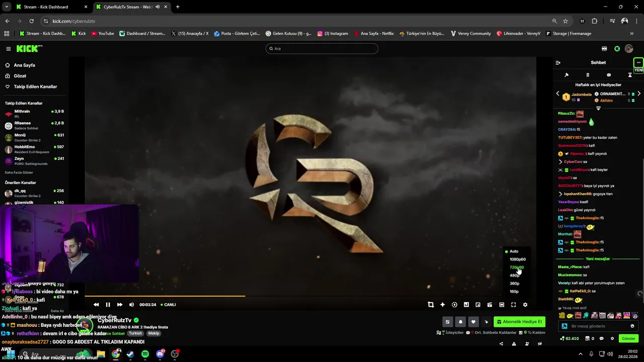
Task: Click the share icon below stream
Action: click(501, 344)
